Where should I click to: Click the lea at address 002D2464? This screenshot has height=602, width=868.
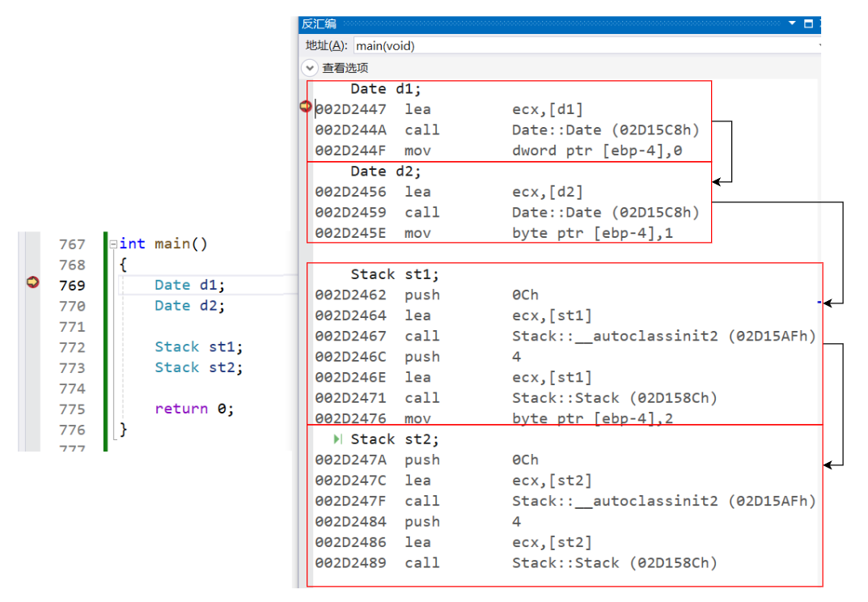(x=453, y=316)
